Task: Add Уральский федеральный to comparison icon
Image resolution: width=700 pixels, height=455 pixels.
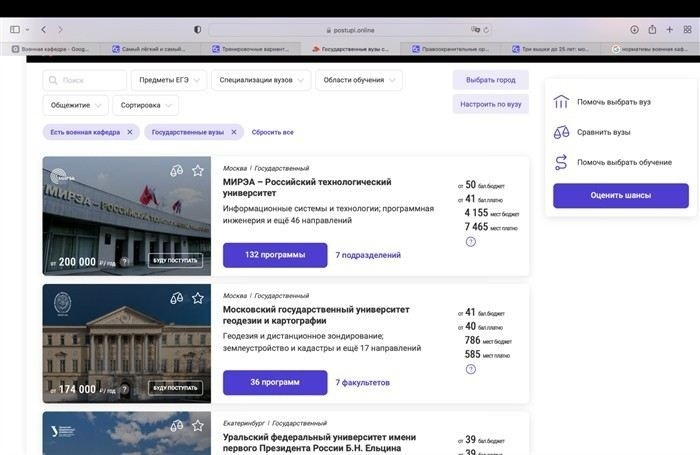Action: [x=176, y=426]
